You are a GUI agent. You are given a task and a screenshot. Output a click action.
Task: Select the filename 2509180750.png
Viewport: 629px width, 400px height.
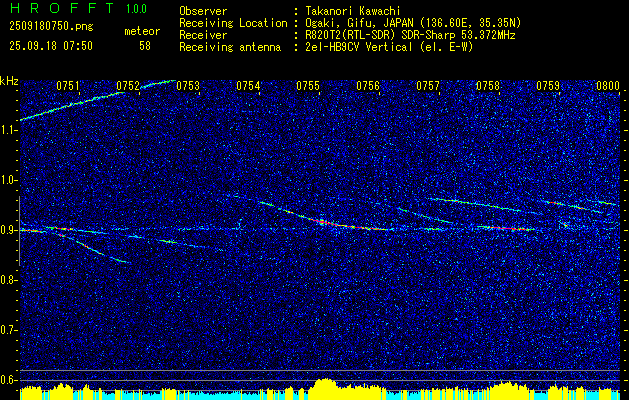tap(51, 26)
